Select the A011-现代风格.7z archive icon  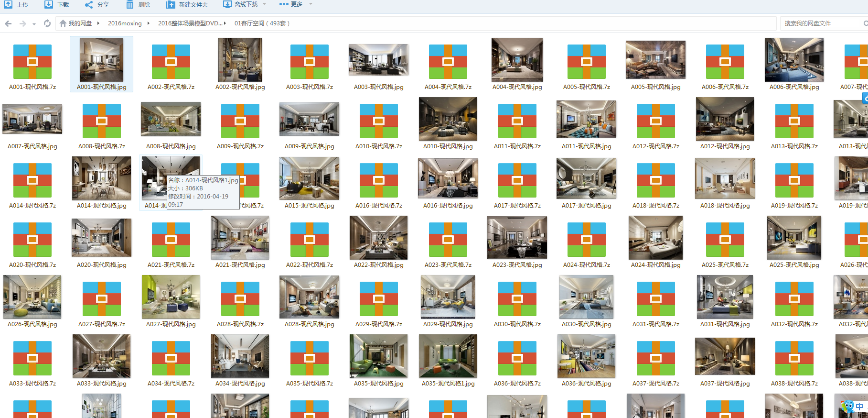pyautogui.click(x=517, y=121)
